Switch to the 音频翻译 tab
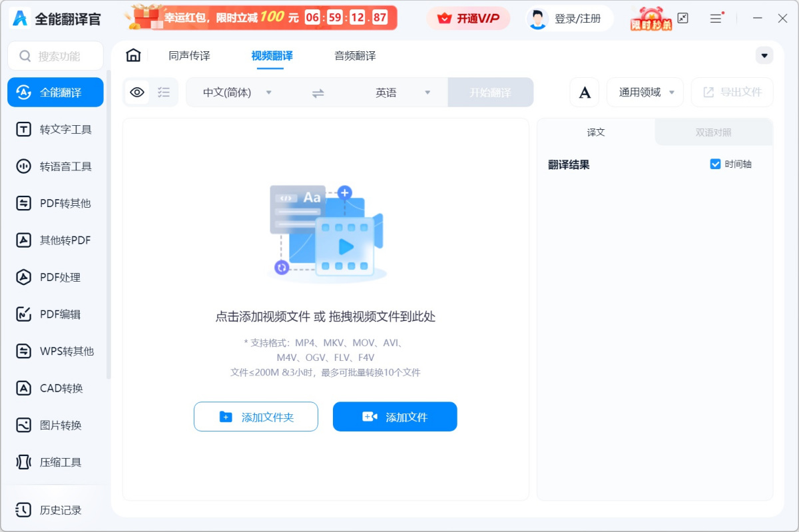This screenshot has height=532, width=799. click(x=355, y=56)
